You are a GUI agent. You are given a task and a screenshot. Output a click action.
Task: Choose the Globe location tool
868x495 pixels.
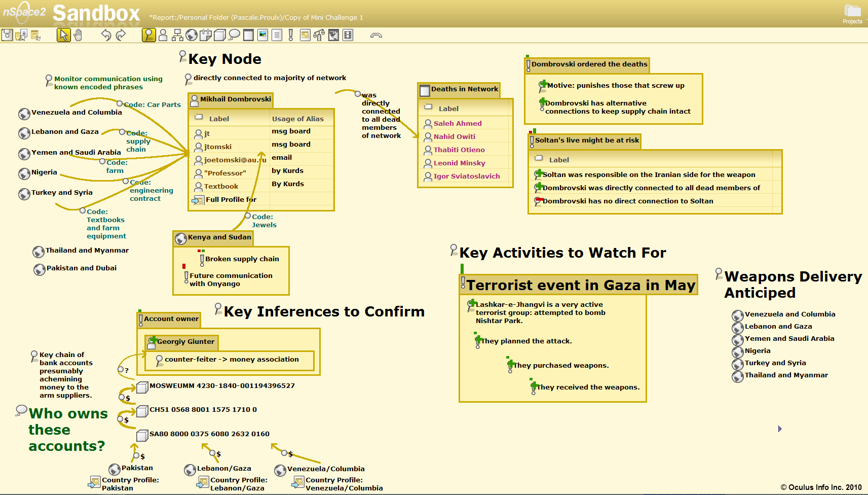(x=192, y=35)
